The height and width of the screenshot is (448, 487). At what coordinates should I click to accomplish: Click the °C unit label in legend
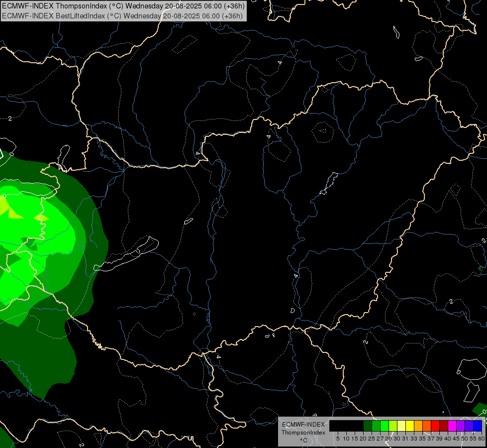point(304,440)
